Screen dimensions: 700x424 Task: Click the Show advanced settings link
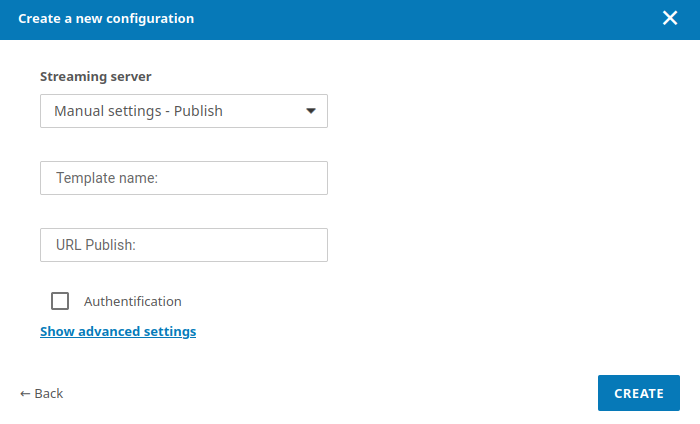pos(118,331)
